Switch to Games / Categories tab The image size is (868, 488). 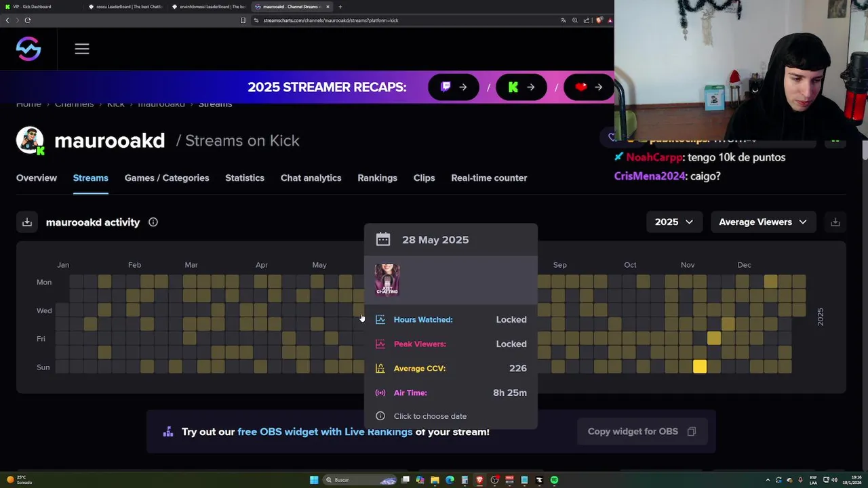167,178
